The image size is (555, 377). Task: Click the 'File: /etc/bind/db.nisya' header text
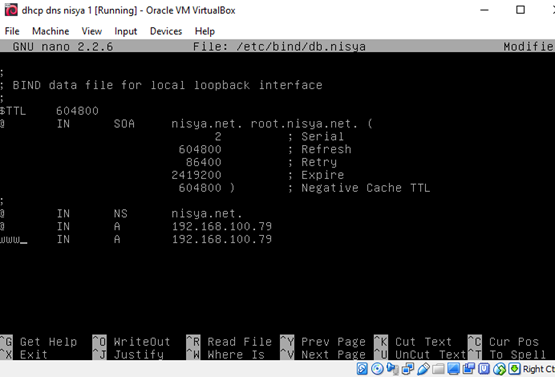pos(279,46)
